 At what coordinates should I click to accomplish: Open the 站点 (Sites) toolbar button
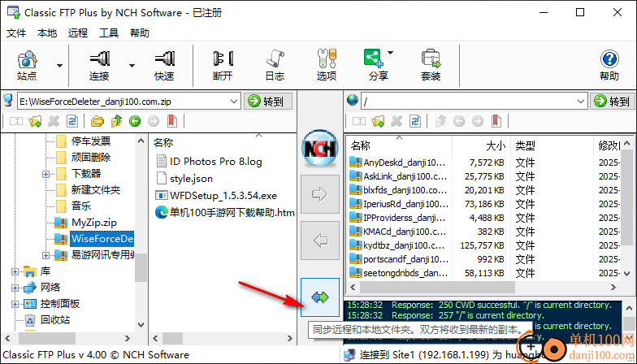coord(28,66)
